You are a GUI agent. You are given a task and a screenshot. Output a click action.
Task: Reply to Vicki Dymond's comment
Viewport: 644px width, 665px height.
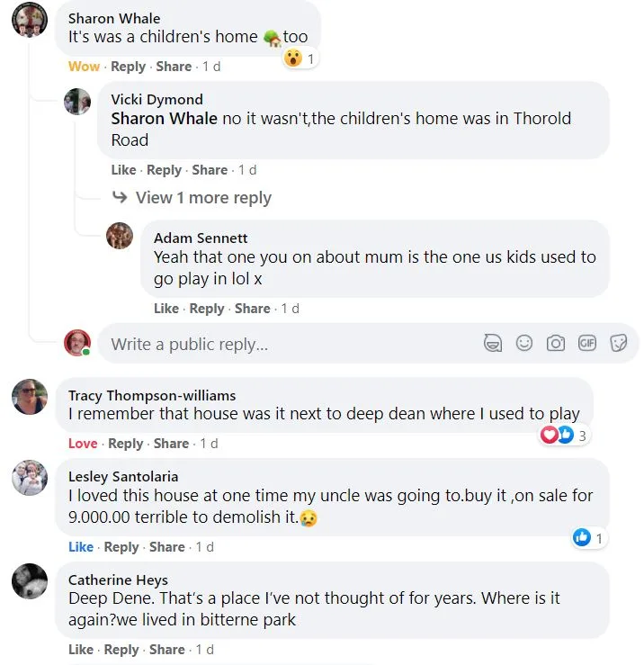point(164,170)
